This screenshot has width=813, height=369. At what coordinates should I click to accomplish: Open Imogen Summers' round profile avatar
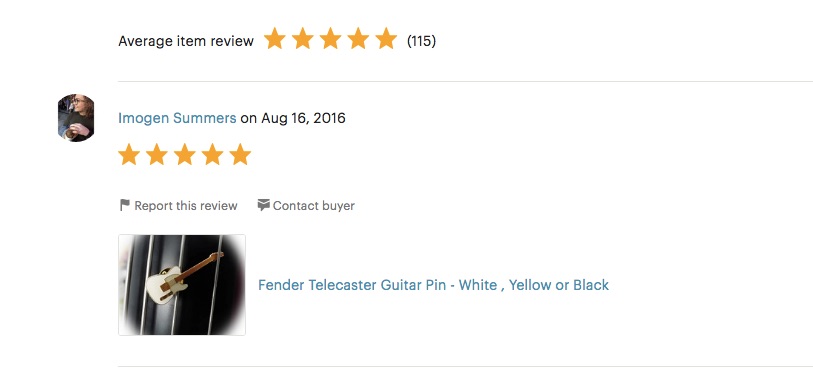(x=76, y=118)
